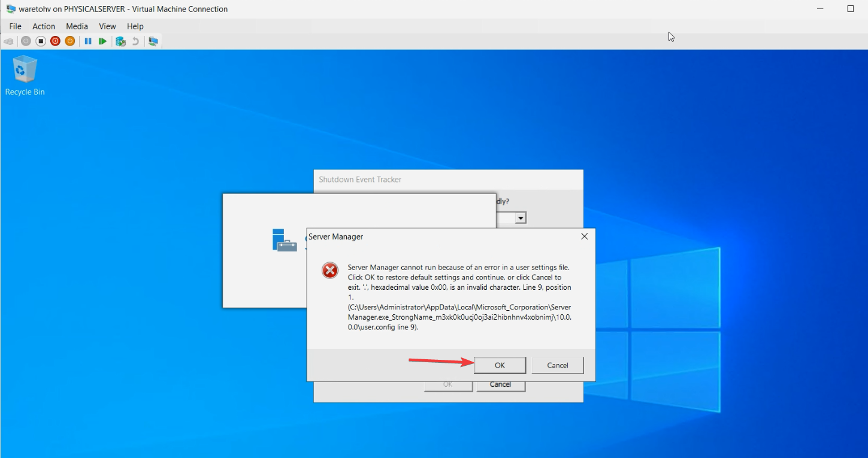Screen dimensions: 868x458
Task: Open the Media menu
Action: coord(77,26)
